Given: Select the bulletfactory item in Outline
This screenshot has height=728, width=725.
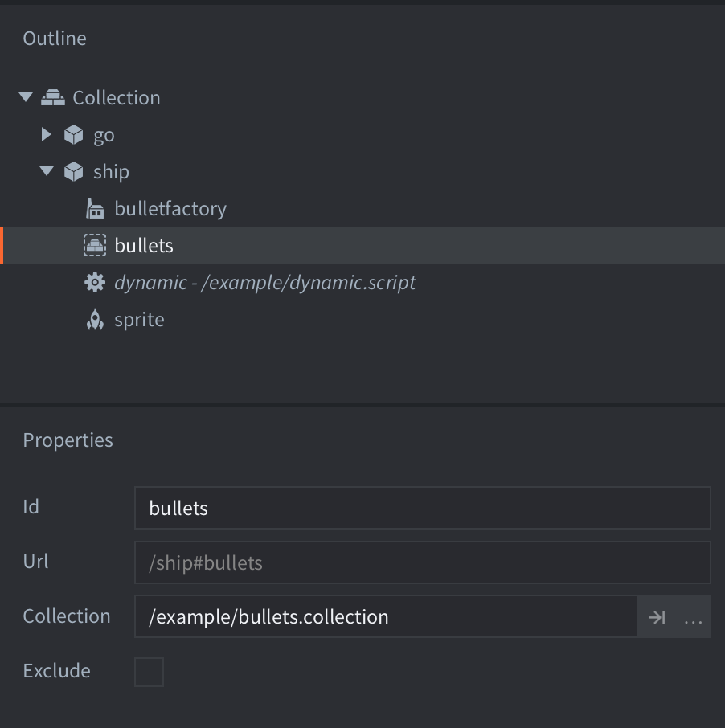Looking at the screenshot, I should (170, 209).
